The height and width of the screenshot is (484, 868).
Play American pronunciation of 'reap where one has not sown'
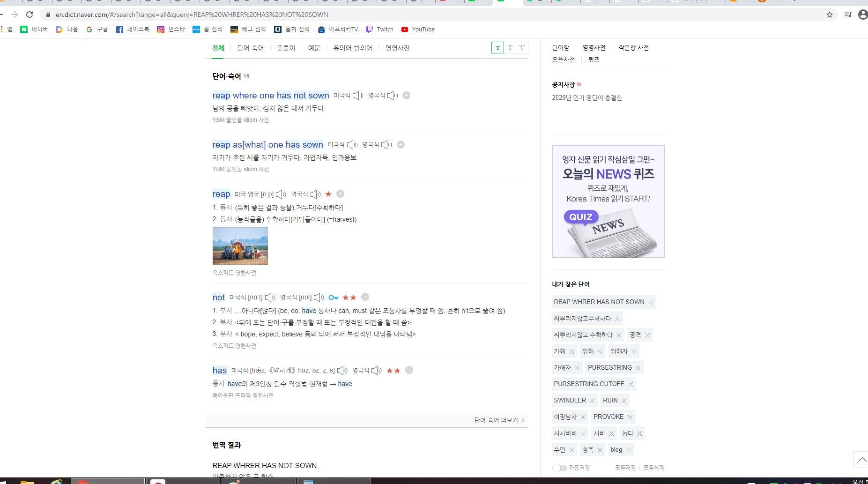[x=358, y=96]
